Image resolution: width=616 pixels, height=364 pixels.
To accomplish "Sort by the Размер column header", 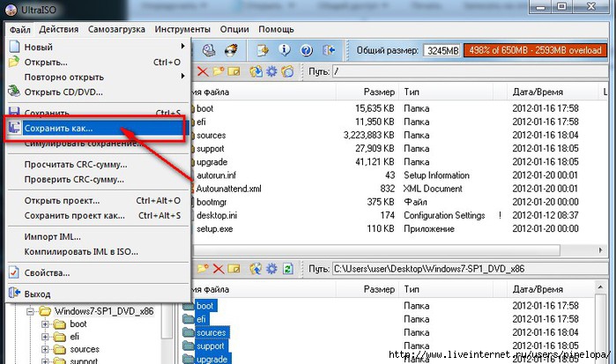I will point(377,92).
